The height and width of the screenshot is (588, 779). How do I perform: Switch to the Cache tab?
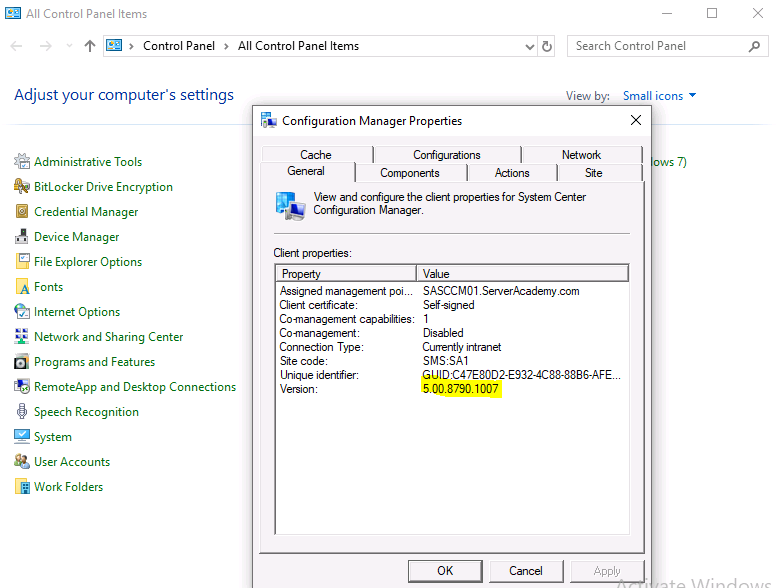click(x=316, y=155)
